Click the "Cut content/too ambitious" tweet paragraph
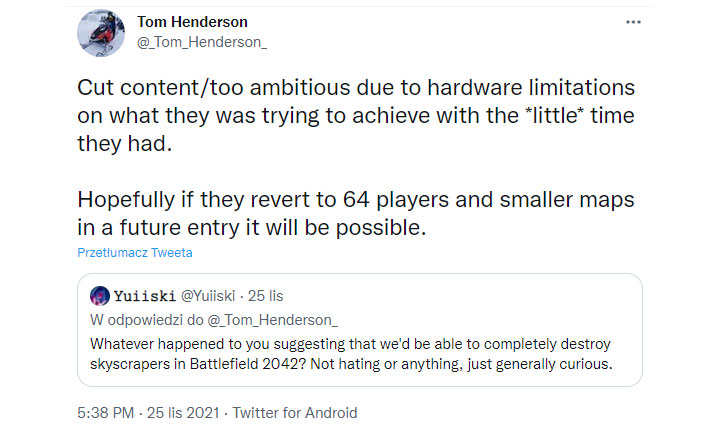 pos(355,116)
